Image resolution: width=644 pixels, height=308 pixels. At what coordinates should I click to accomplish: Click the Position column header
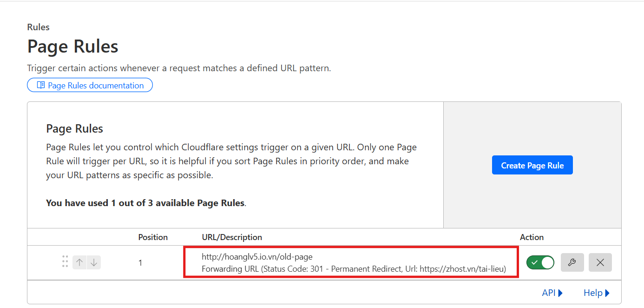(153, 237)
